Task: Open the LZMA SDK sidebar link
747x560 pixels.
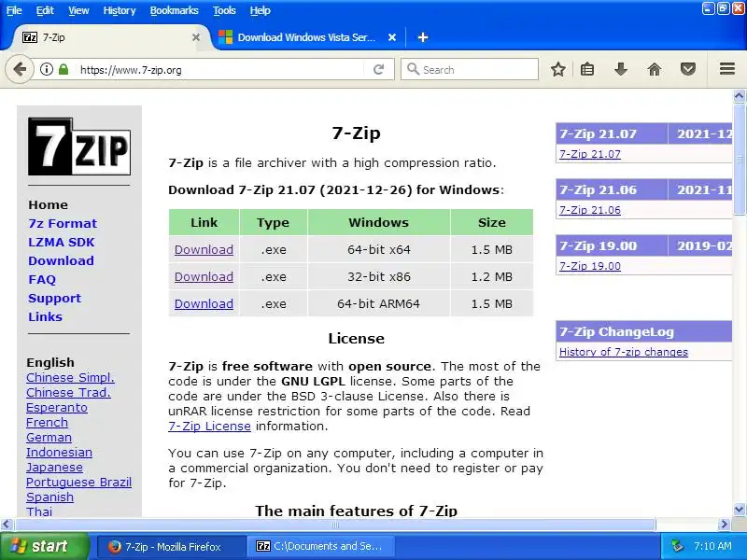Action: point(62,242)
